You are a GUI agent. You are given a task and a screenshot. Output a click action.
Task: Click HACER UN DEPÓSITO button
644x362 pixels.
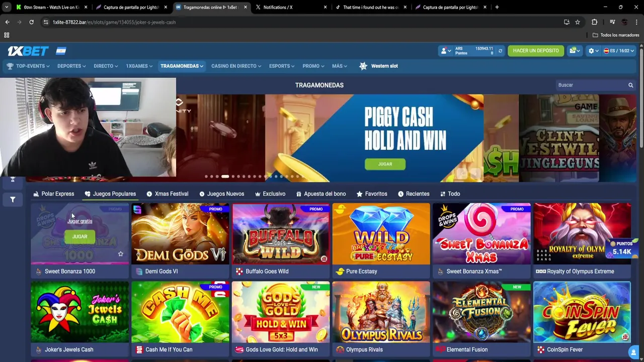point(536,51)
